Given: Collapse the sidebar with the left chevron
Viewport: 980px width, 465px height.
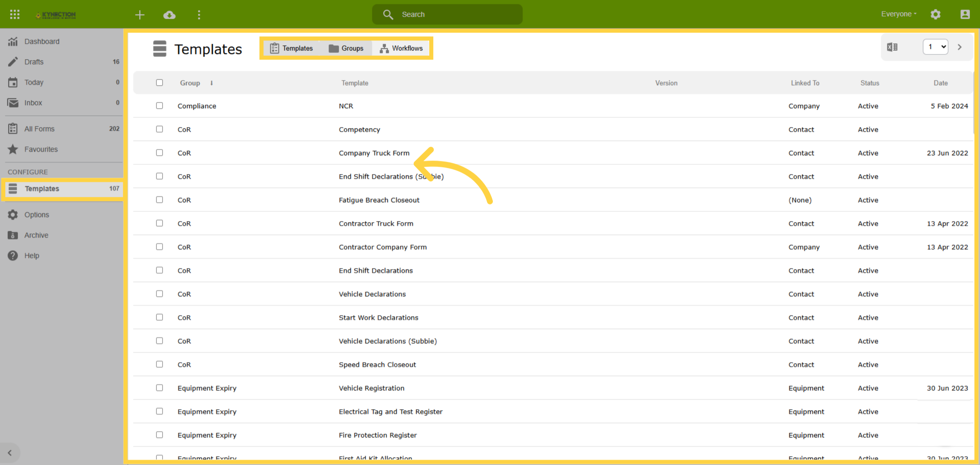Looking at the screenshot, I should tap(10, 453).
